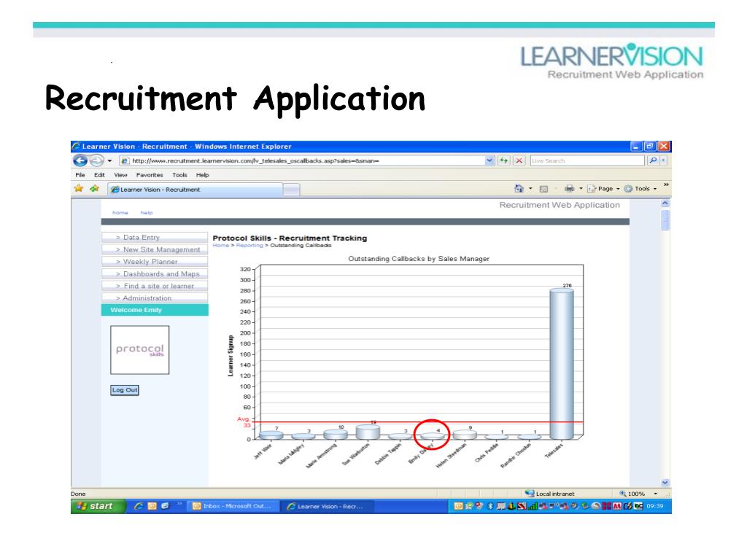Click the Bluetooth system tray icon
This screenshot has width=747, height=560.
coord(489,506)
